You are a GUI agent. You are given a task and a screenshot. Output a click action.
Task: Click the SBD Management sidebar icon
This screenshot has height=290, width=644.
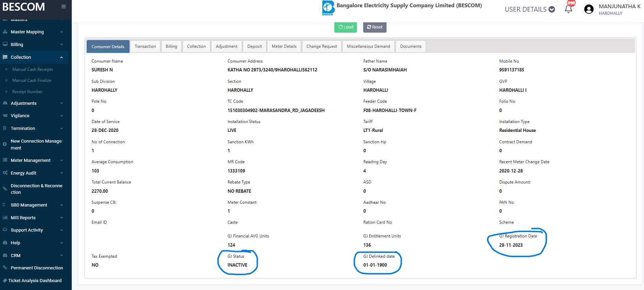4,205
